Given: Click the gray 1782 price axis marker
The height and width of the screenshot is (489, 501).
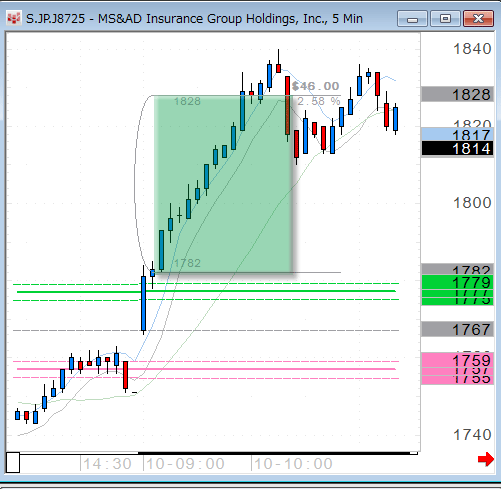Looking at the screenshot, I should coord(457,269).
